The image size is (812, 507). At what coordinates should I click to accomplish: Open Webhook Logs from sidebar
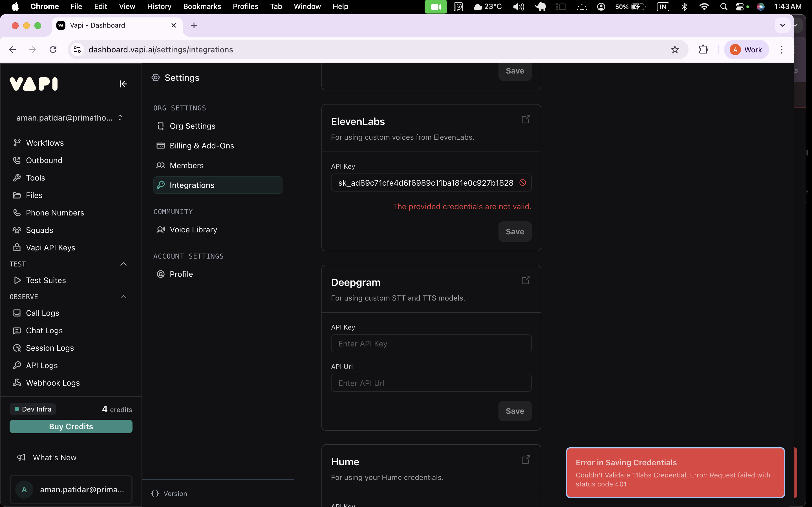[52, 383]
